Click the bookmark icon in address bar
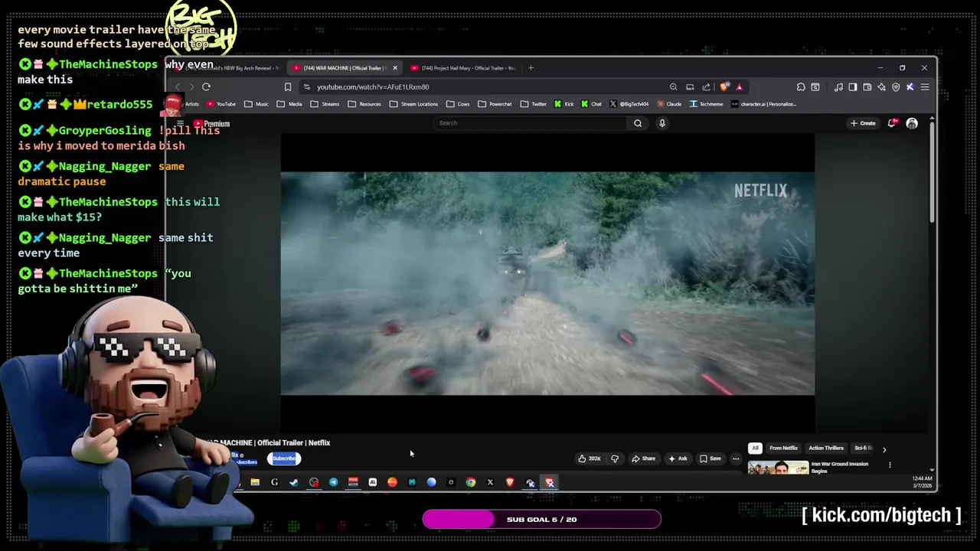Screen dimensions: 980x551 pyautogui.click(x=288, y=87)
